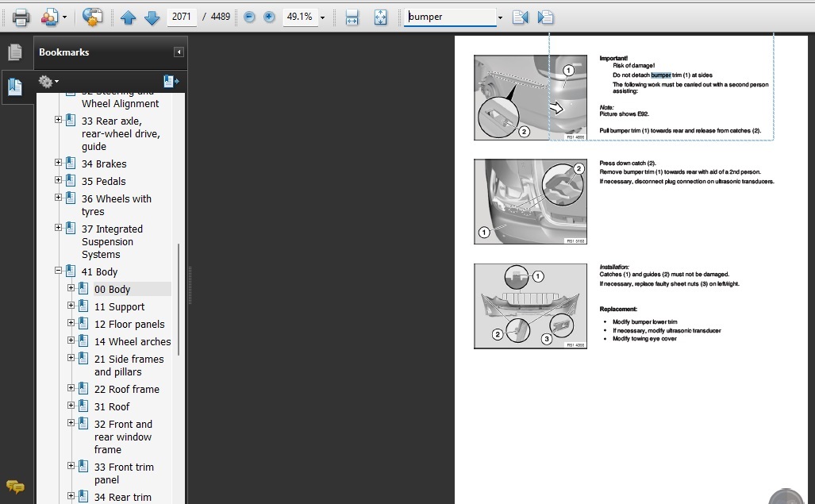Open the collaborate/share users icon
Viewport: 815px width, 504px height.
coord(50,17)
